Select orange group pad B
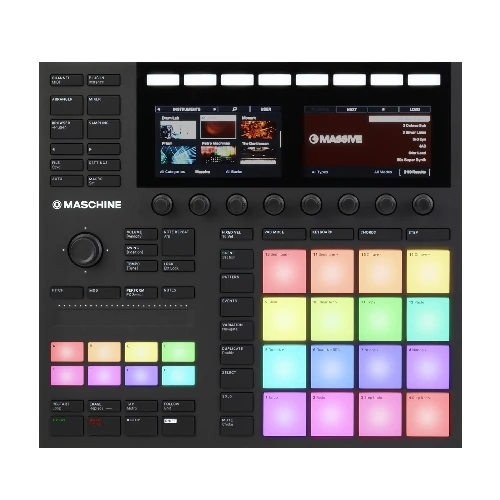The image size is (500, 500). [104, 352]
